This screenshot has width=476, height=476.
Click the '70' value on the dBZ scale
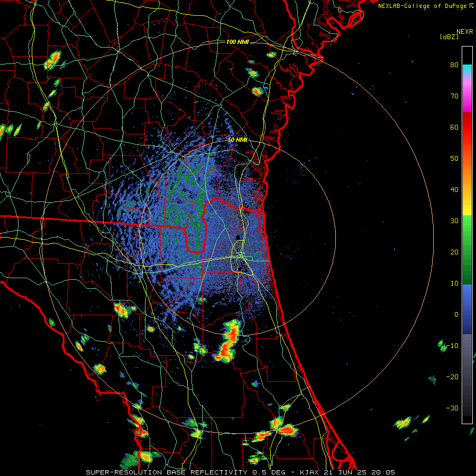454,96
